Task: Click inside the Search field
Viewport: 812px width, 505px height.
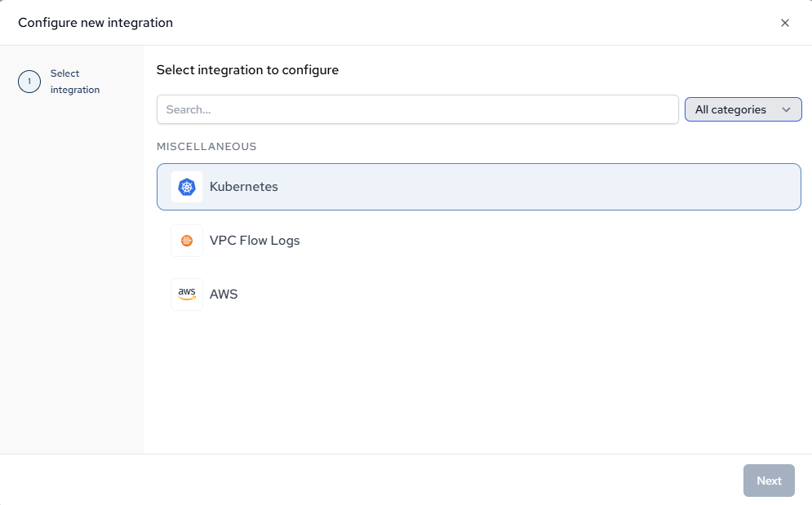Action: tap(417, 109)
